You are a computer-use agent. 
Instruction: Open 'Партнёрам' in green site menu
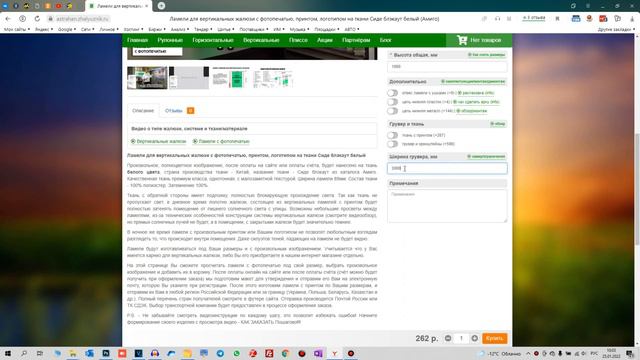pyautogui.click(x=356, y=40)
